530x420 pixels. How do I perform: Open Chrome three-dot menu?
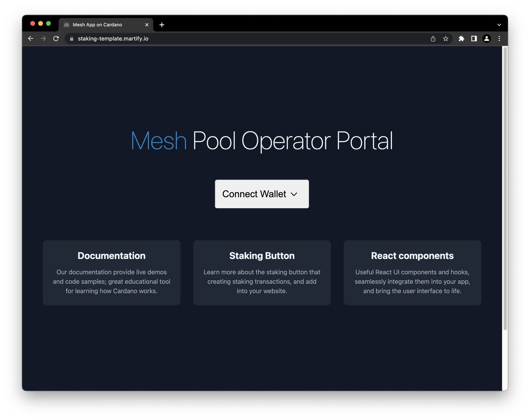pos(499,39)
